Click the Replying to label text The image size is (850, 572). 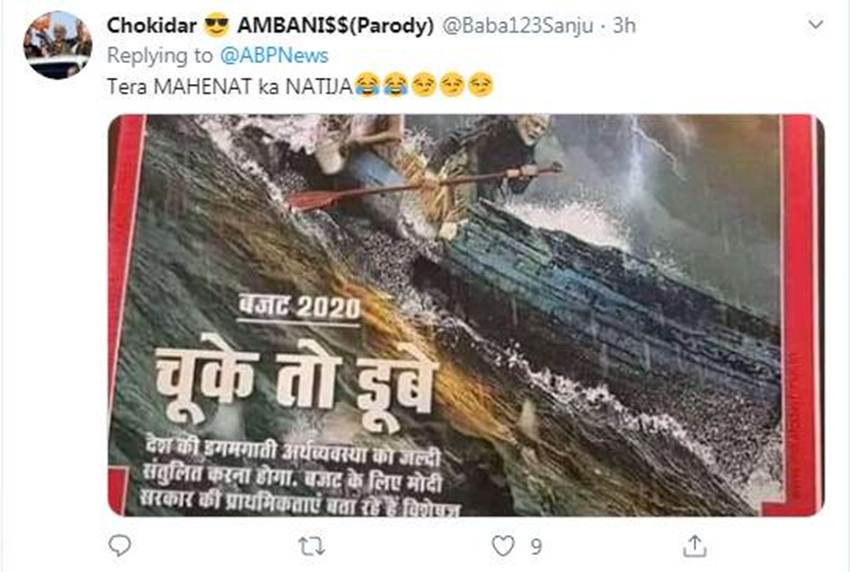pyautogui.click(x=160, y=56)
